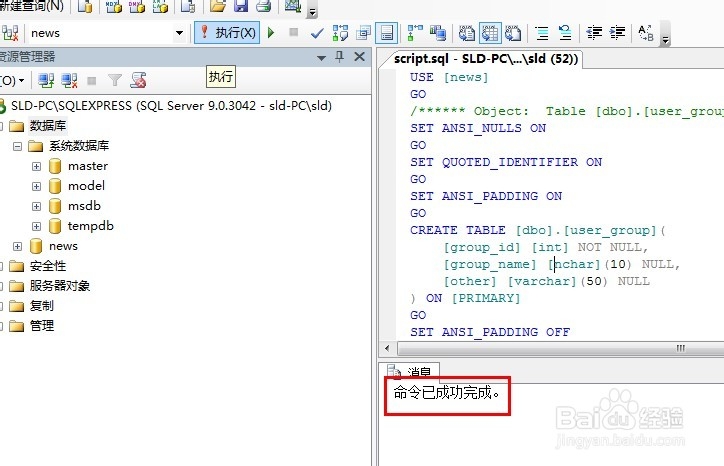Click the CREATE TABLE line in editor
Screen dimensions: 724x466
click(x=537, y=230)
